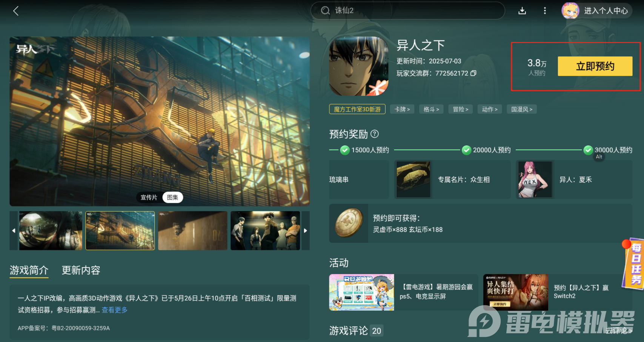The height and width of the screenshot is (342, 644).
Task: Open the 暑期游园会 activity banner image
Action: click(x=362, y=292)
